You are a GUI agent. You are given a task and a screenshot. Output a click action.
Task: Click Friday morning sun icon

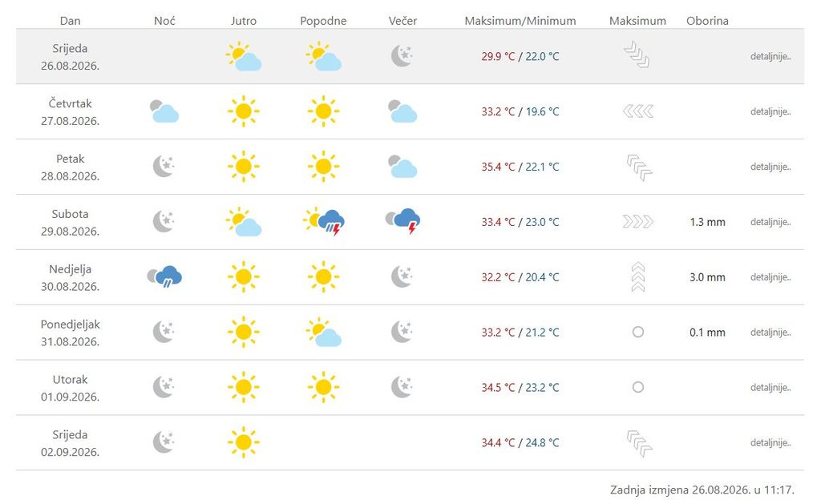(244, 167)
